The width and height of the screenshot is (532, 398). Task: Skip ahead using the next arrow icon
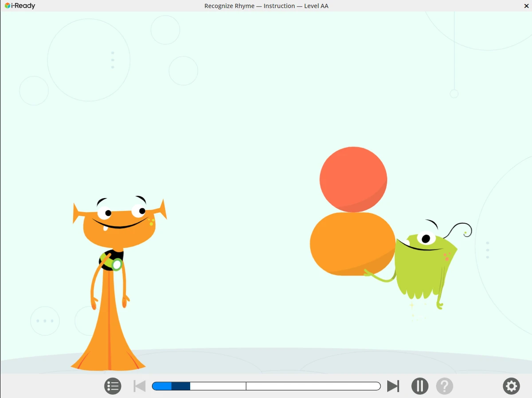tap(393, 386)
